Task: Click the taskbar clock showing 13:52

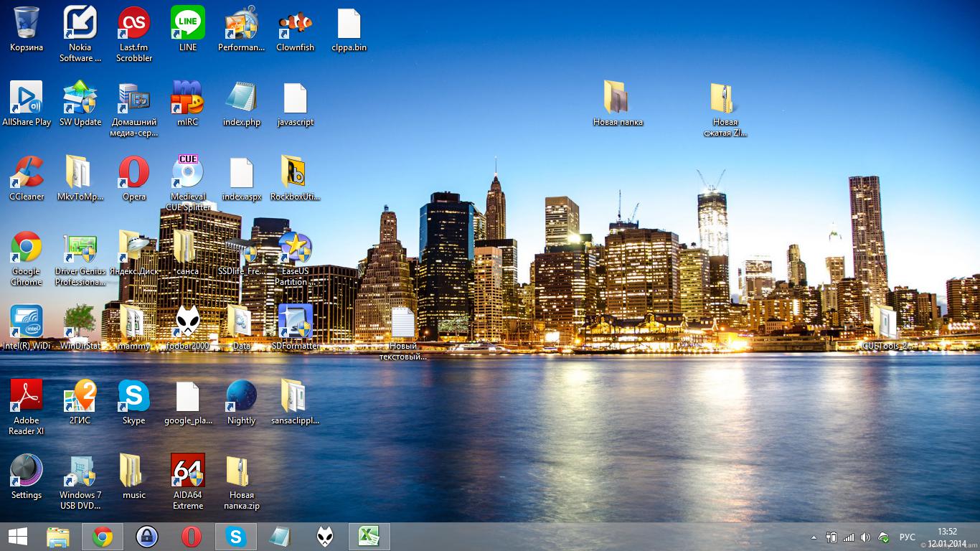Action: [x=947, y=537]
